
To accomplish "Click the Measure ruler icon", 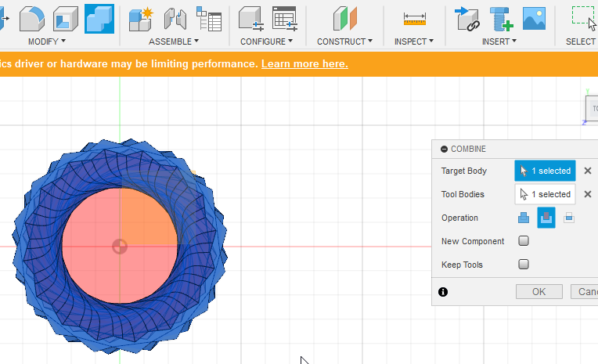I will (x=414, y=18).
